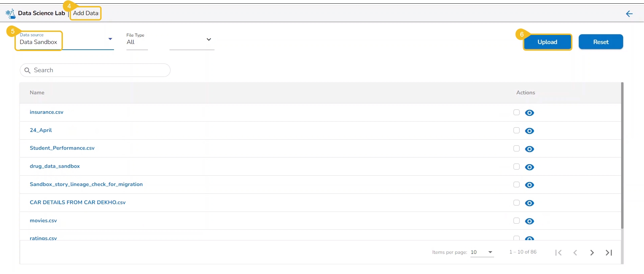Click the table's vertical scrollbar
The height and width of the screenshot is (274, 644).
click(x=622, y=154)
